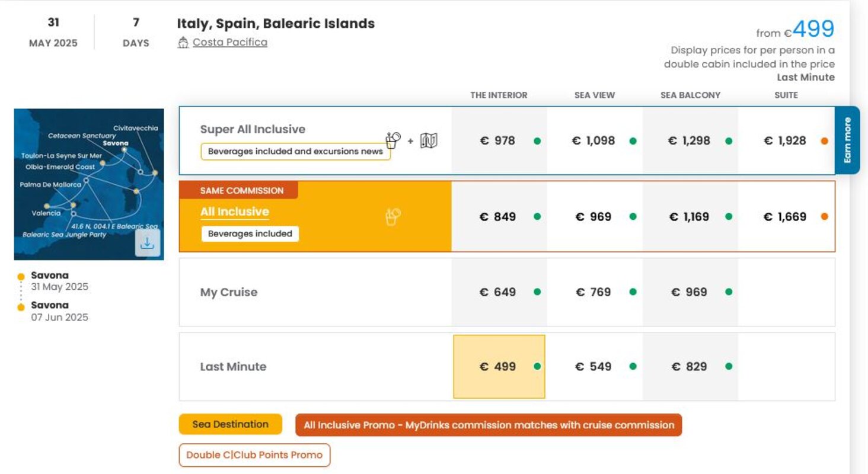Image resolution: width=868 pixels, height=474 pixels.
Task: Click the All Inclusive Promo MyDrinks banner
Action: point(489,425)
